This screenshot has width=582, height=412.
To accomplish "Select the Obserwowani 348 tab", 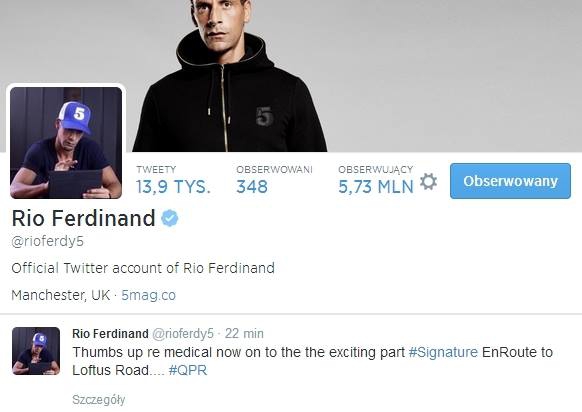I will point(274,181).
